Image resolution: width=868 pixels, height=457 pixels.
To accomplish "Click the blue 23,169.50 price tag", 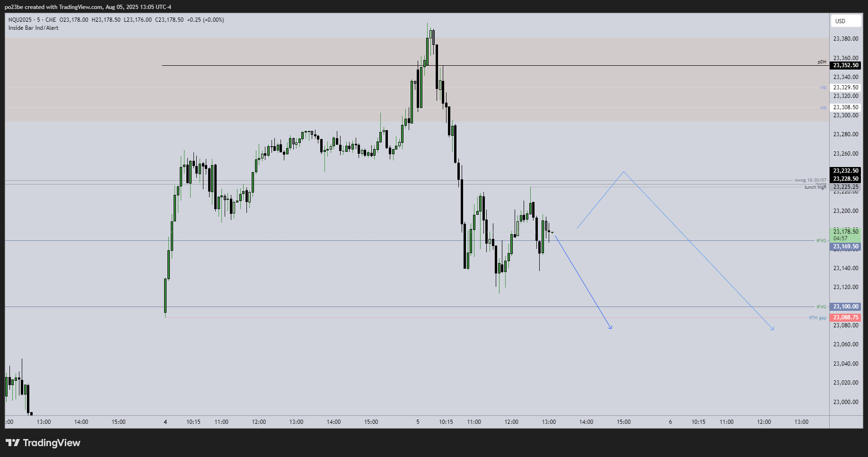I will coord(846,246).
